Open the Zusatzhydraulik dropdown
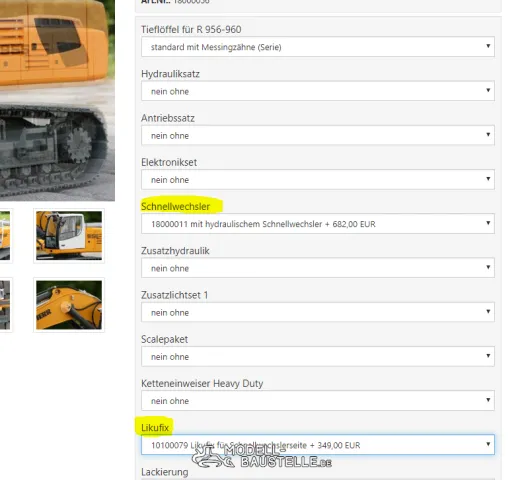The height and width of the screenshot is (480, 524). click(x=317, y=268)
